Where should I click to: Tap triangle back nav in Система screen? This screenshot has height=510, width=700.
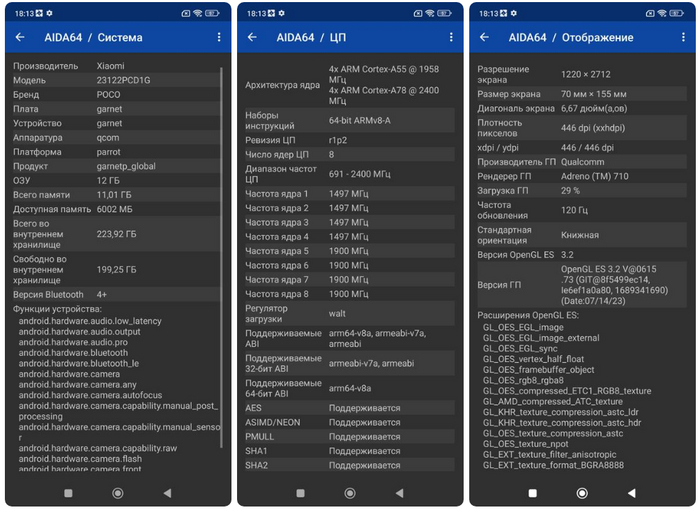pos(167,493)
